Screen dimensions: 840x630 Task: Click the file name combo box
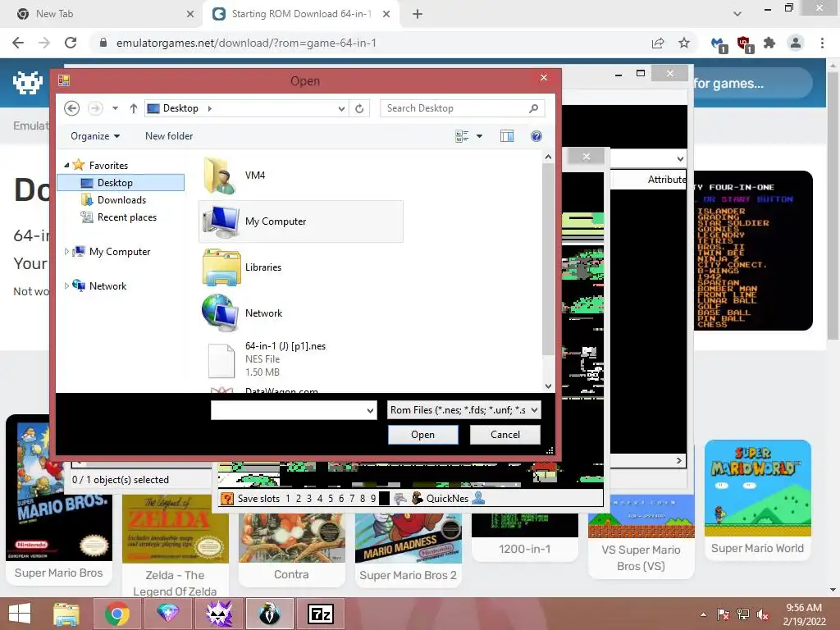pos(294,410)
